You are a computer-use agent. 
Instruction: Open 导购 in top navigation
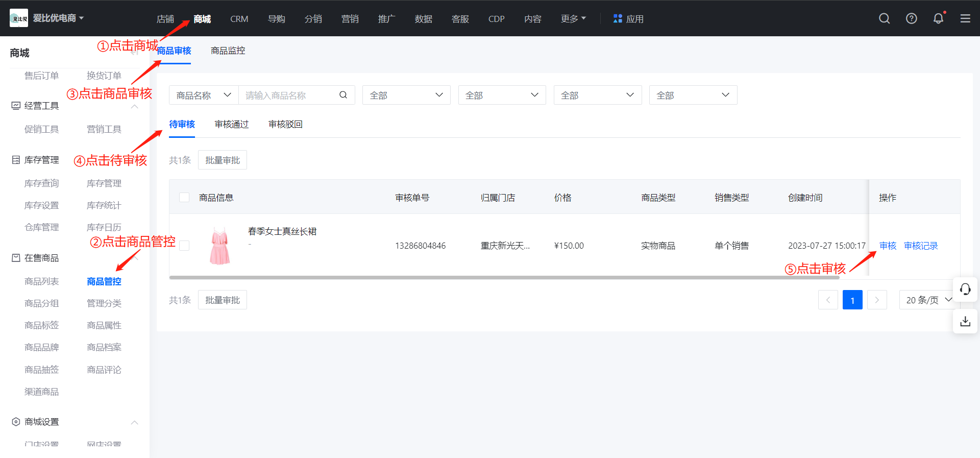(277, 18)
